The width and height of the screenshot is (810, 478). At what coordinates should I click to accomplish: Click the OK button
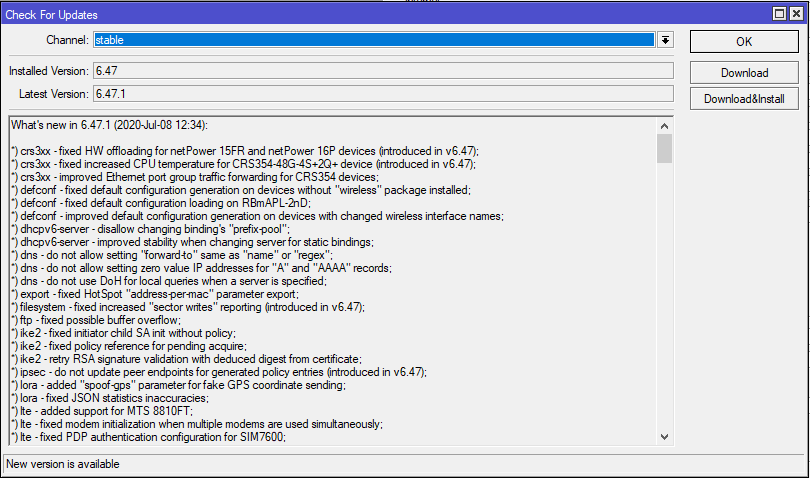click(x=744, y=41)
